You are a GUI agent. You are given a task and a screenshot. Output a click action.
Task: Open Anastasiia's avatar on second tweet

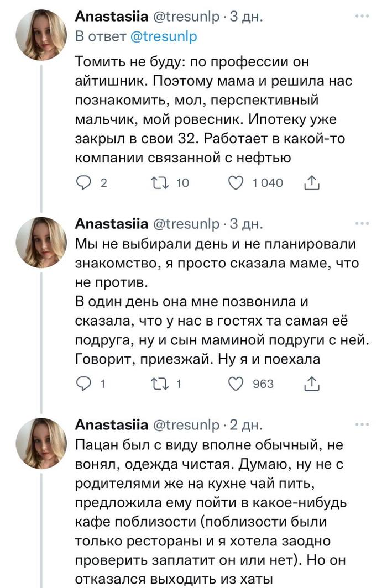point(41,242)
